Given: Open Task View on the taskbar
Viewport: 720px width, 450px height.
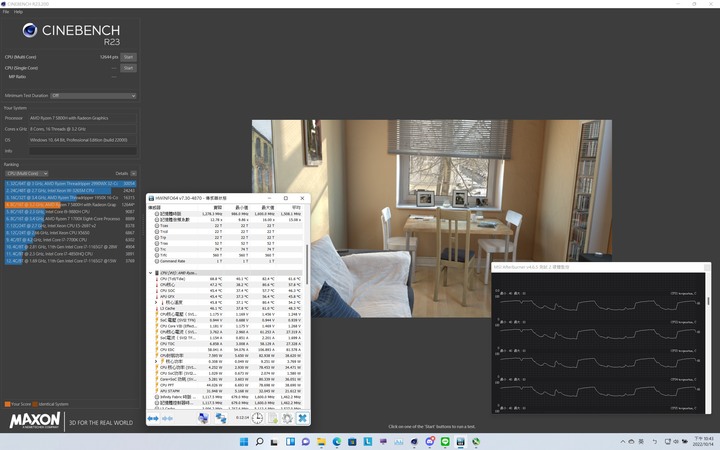Looking at the screenshot, I should (275, 442).
